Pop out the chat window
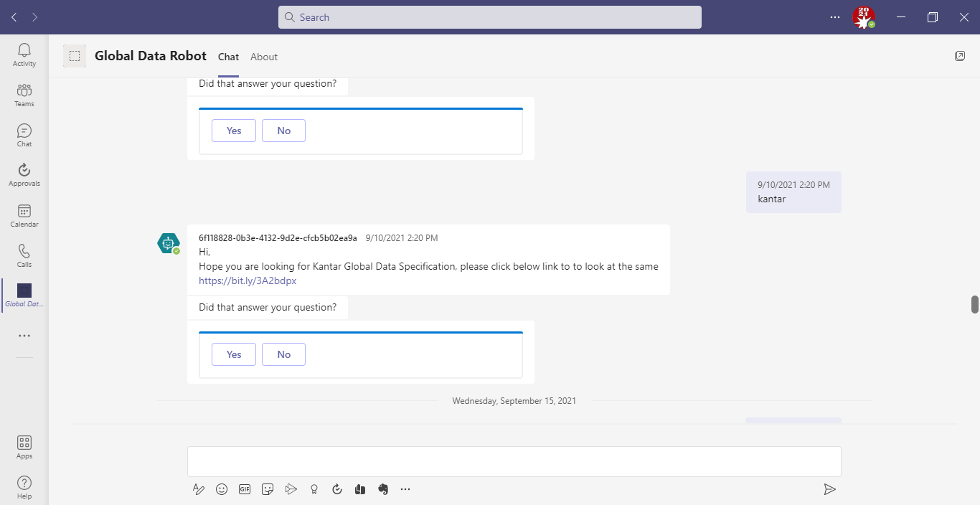Viewport: 980px width, 505px height. 960,56
